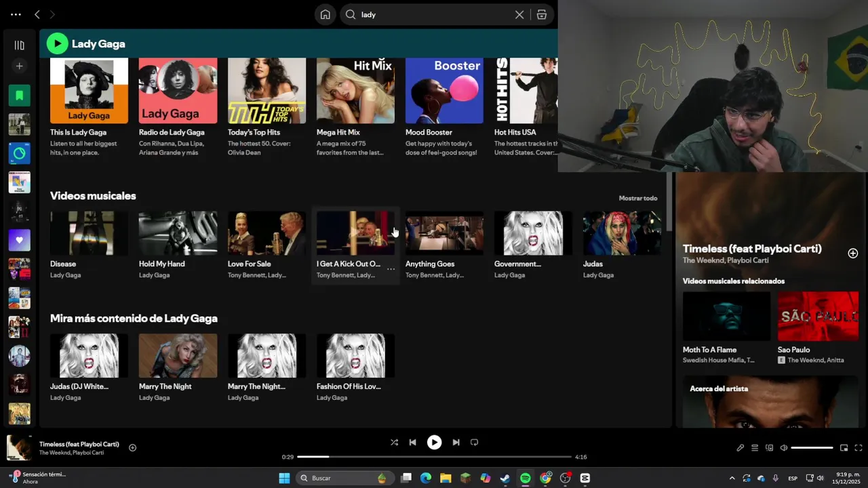The width and height of the screenshot is (868, 488).
Task: Toggle the play queue icon
Action: [x=755, y=447]
